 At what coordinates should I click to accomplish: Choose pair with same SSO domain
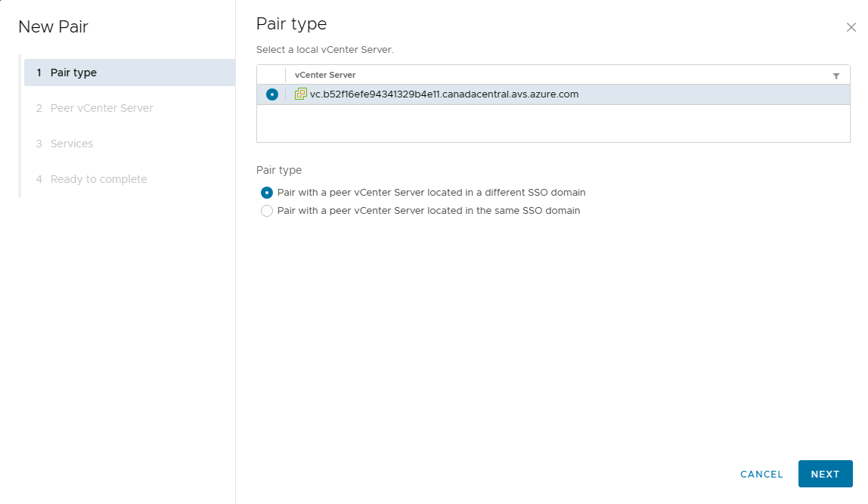coord(266,211)
